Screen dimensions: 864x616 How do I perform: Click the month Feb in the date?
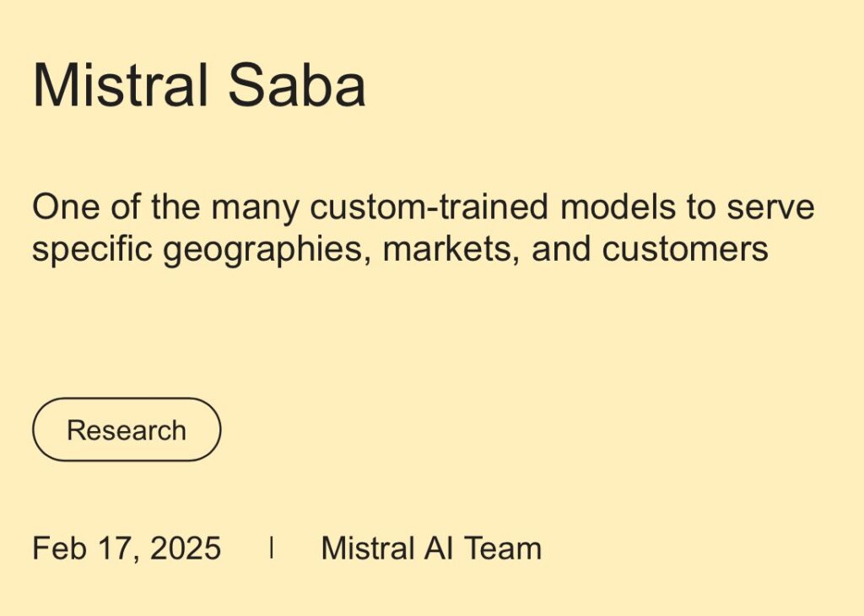click(x=60, y=548)
